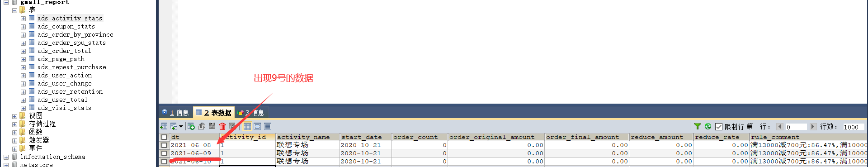Click the database icon beside information_schema
This screenshot has width=868, height=167.
point(14,157)
